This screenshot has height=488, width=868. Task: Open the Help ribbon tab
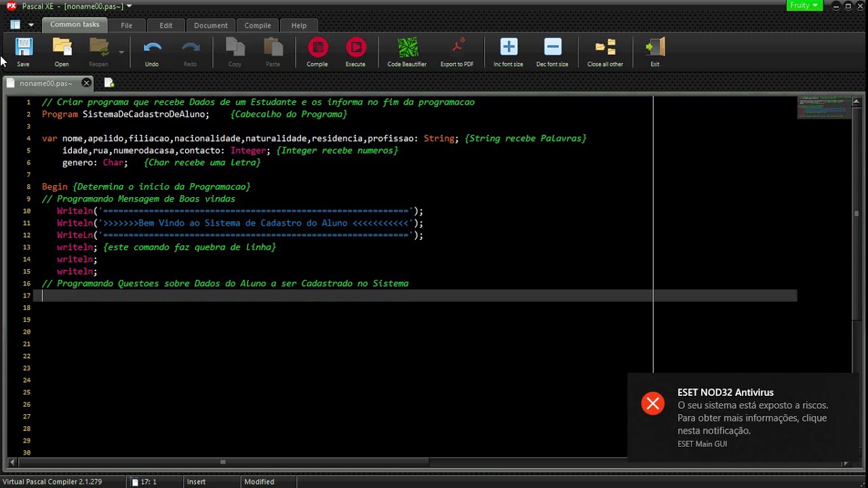[x=299, y=25]
